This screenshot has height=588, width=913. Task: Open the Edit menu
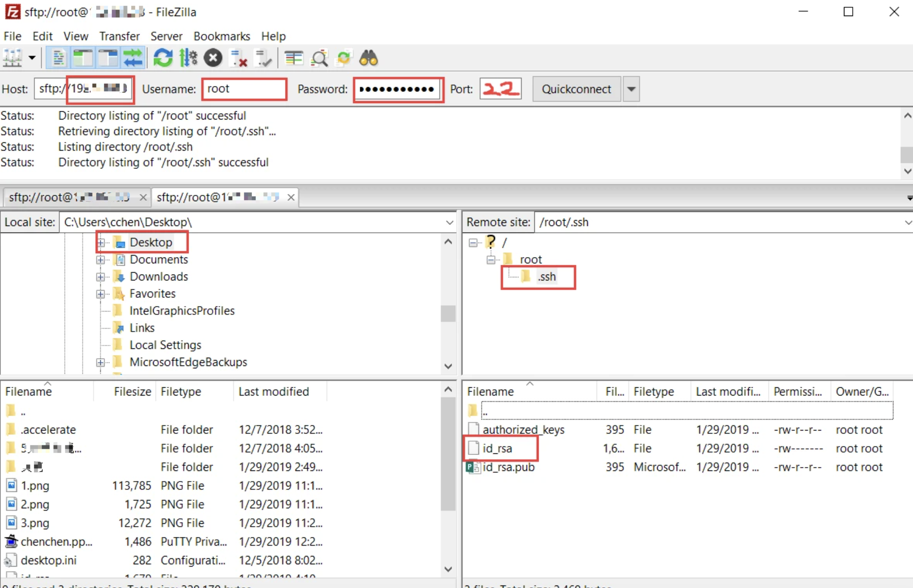pyautogui.click(x=43, y=36)
